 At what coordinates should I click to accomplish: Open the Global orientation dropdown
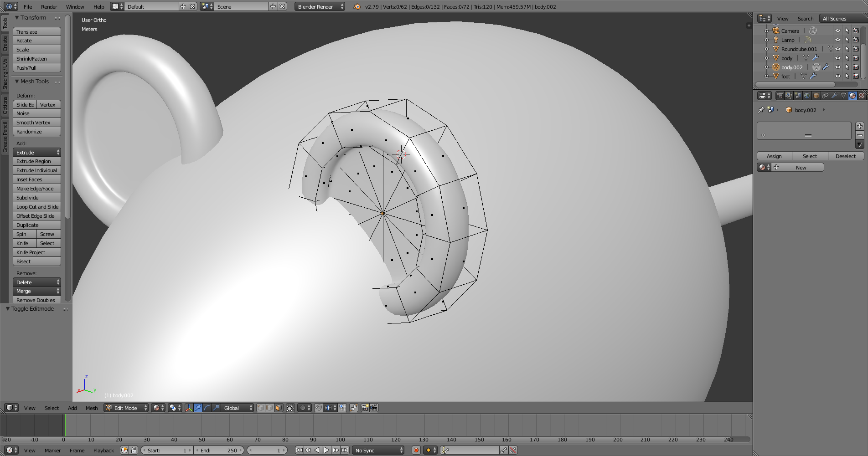coord(237,408)
